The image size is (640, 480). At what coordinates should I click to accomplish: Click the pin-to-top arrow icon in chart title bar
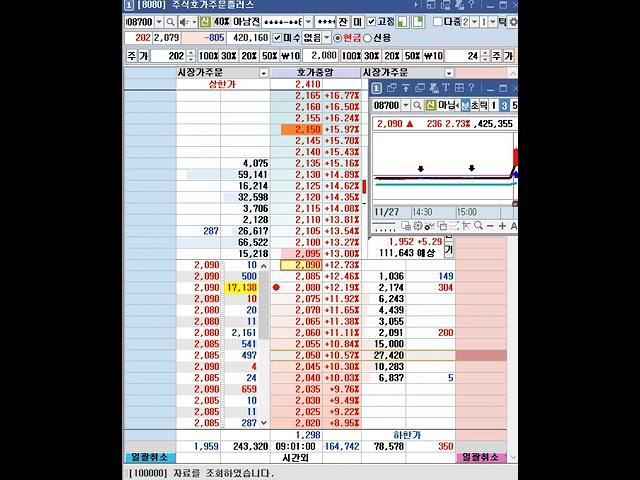point(406,87)
